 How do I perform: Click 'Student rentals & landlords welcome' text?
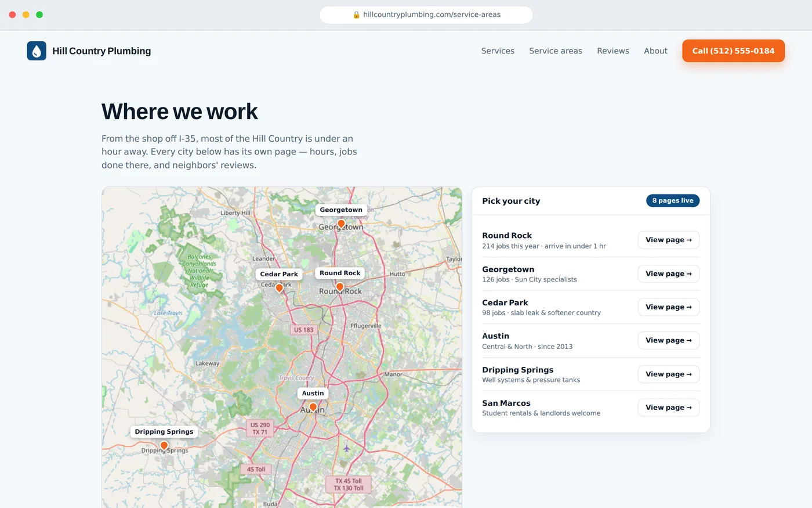pyautogui.click(x=541, y=413)
